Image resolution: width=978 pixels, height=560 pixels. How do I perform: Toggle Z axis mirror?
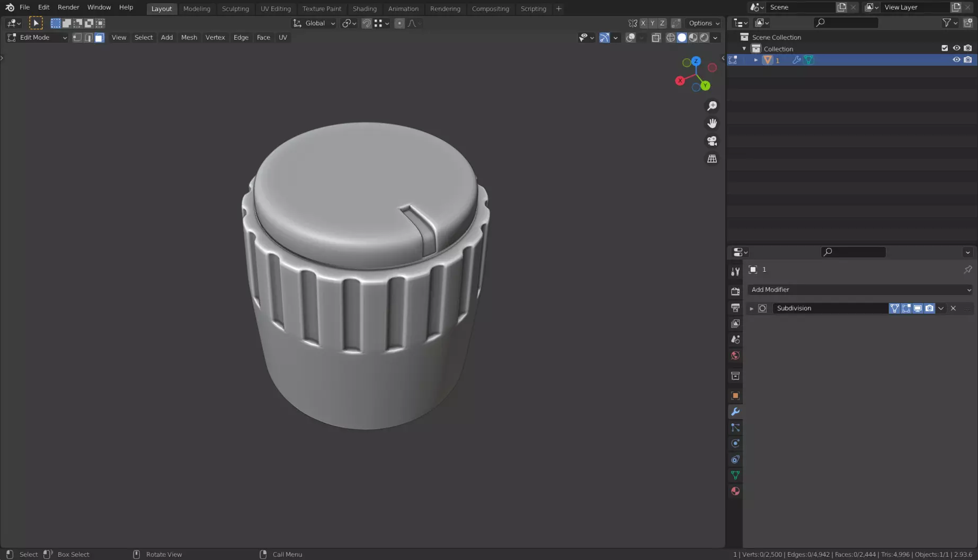[662, 23]
